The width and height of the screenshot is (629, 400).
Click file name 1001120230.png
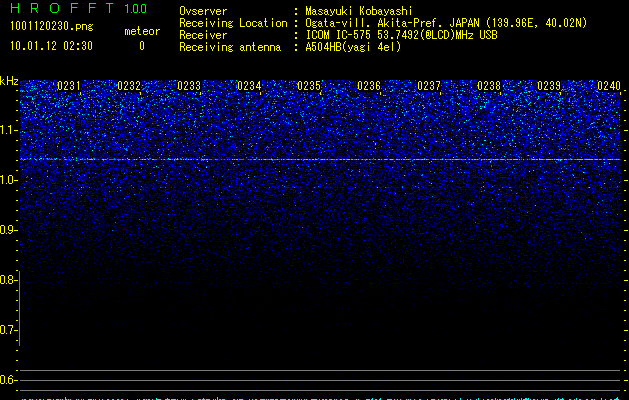52,26
